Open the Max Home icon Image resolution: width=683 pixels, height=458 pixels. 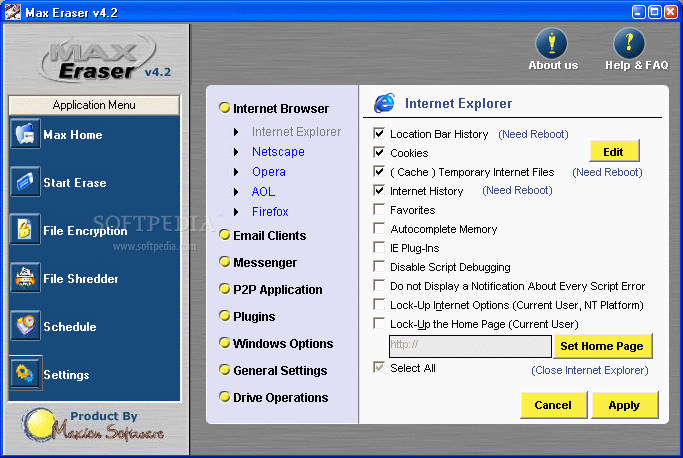(25, 134)
